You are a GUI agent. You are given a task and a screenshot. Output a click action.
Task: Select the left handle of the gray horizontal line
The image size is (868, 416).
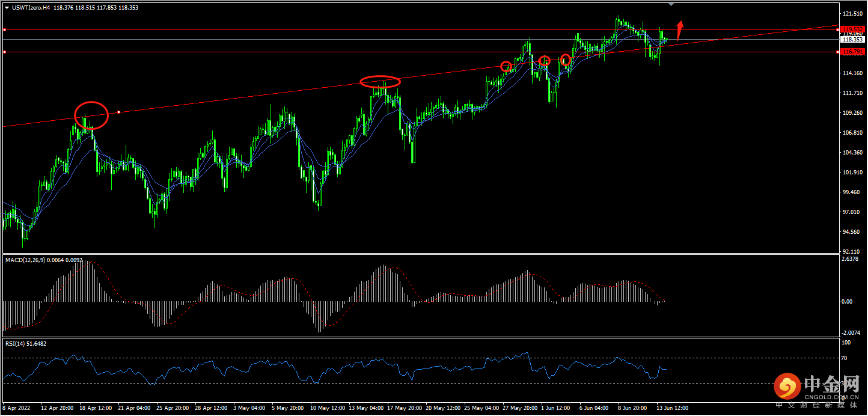[x=4, y=29]
